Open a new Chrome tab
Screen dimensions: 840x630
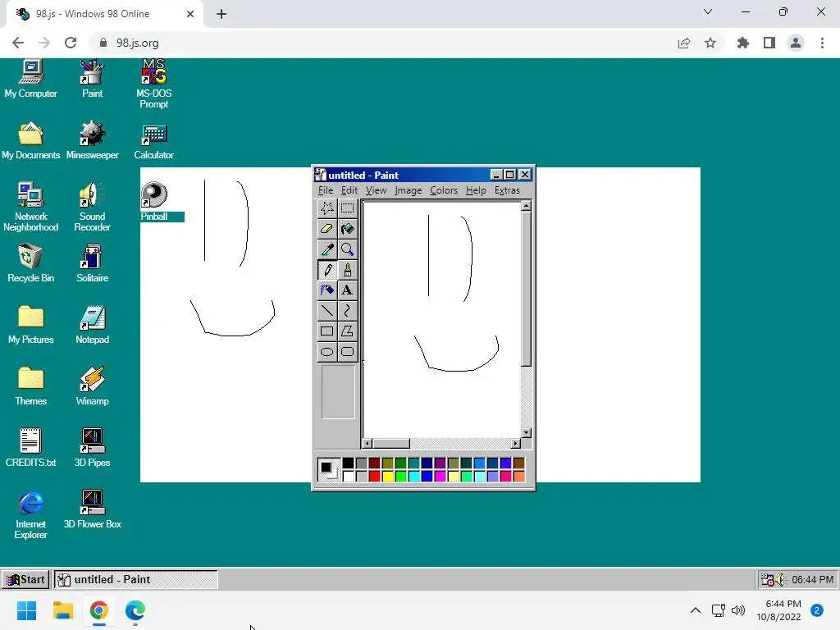[x=221, y=14]
